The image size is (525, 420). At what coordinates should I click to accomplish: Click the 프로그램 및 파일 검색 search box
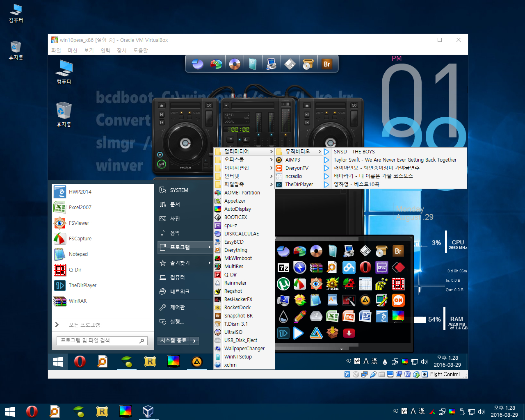pos(102,340)
